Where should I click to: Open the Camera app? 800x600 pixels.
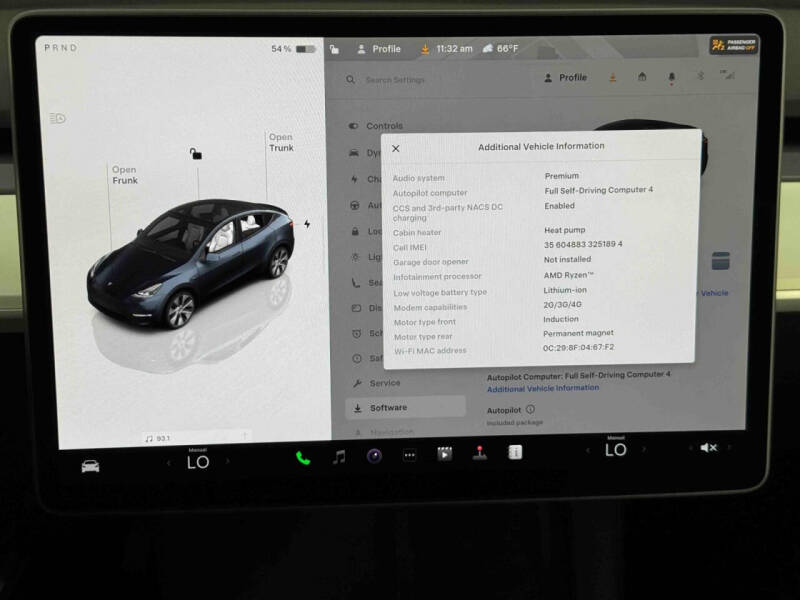(x=374, y=456)
